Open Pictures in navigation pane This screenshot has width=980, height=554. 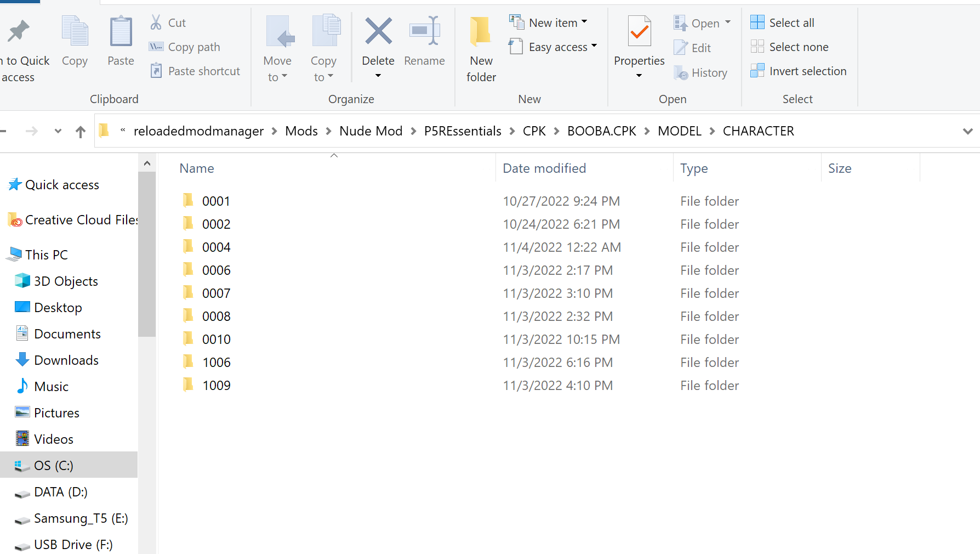(x=56, y=413)
